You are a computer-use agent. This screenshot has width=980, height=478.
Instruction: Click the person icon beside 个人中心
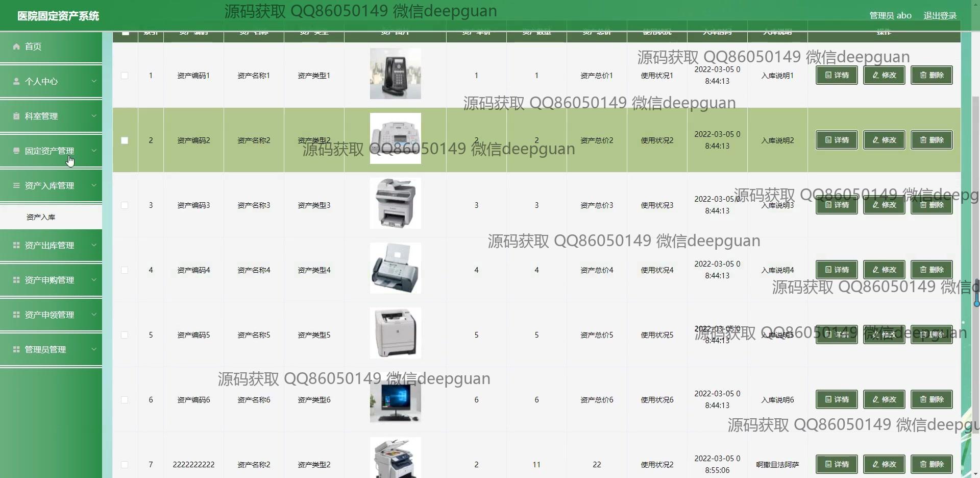point(16,81)
